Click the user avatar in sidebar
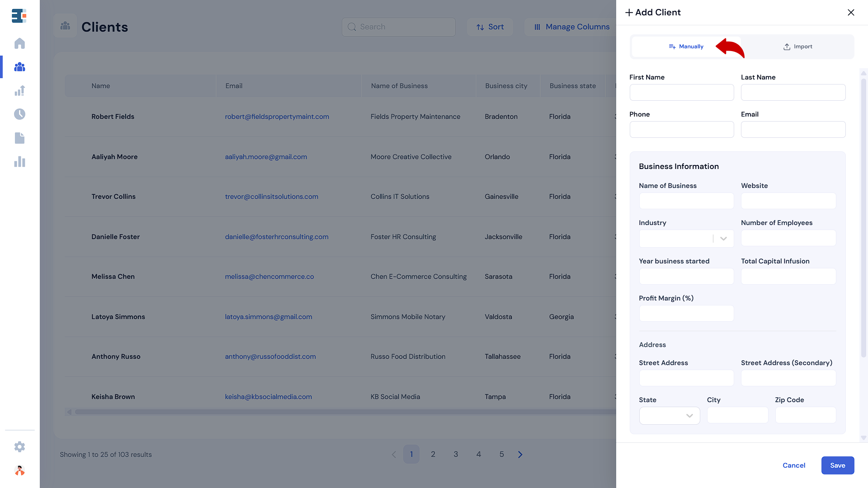This screenshot has height=488, width=868. point(19,470)
